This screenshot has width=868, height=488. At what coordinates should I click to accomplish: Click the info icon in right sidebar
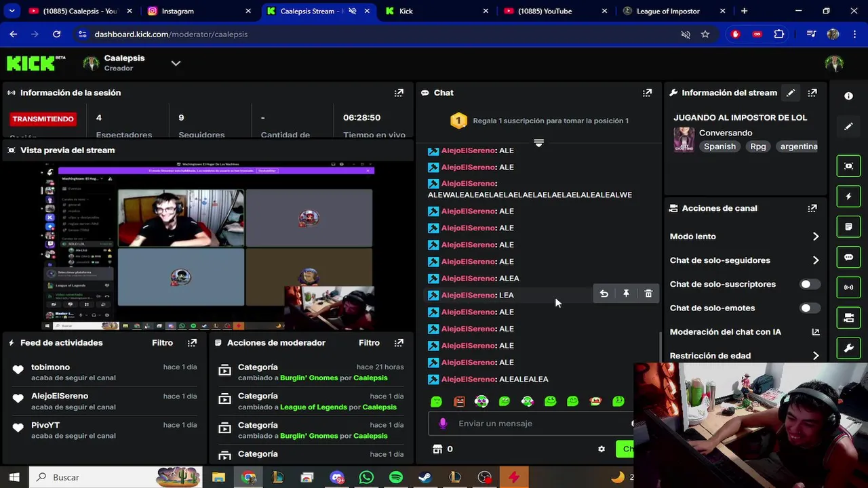(848, 96)
